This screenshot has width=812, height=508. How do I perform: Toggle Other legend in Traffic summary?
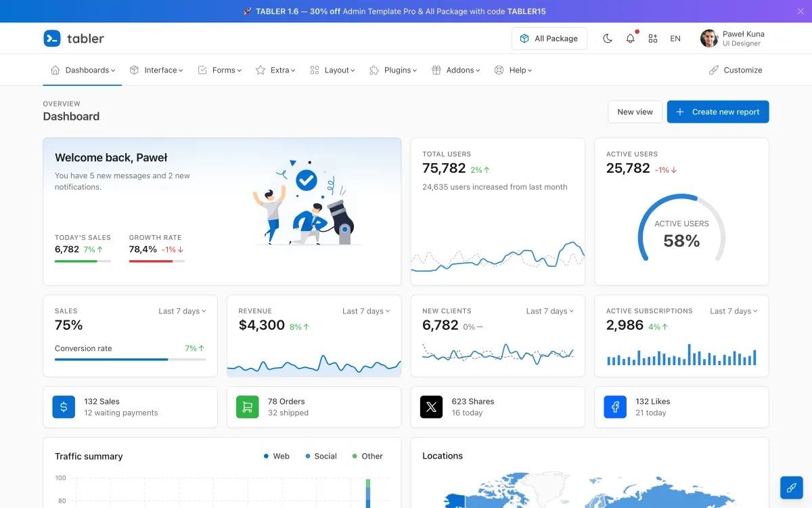(367, 457)
